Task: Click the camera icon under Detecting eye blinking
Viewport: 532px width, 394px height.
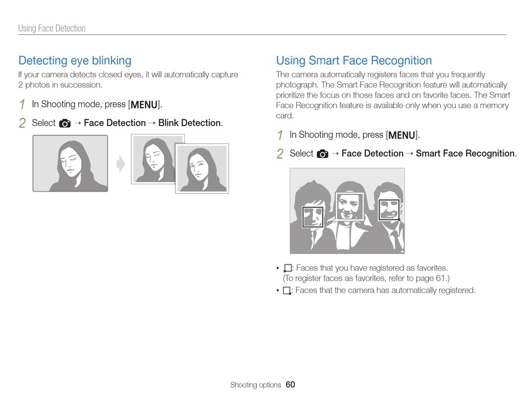Action: 65,123
